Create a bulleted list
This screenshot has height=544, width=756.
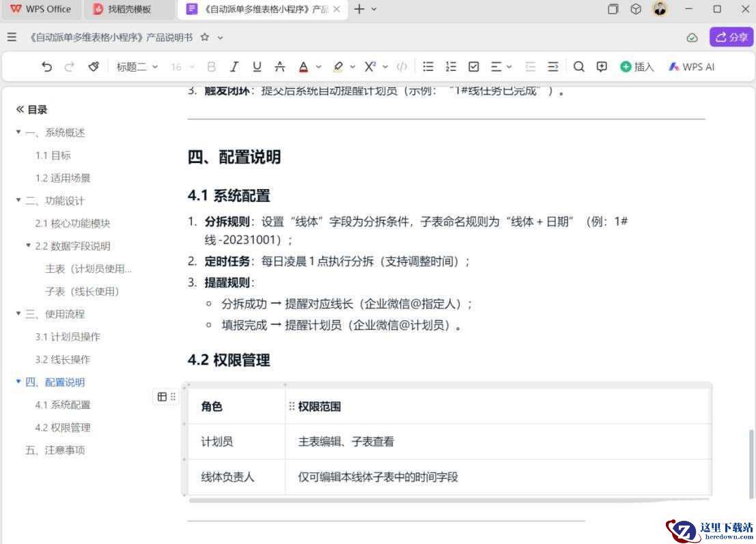pyautogui.click(x=428, y=66)
